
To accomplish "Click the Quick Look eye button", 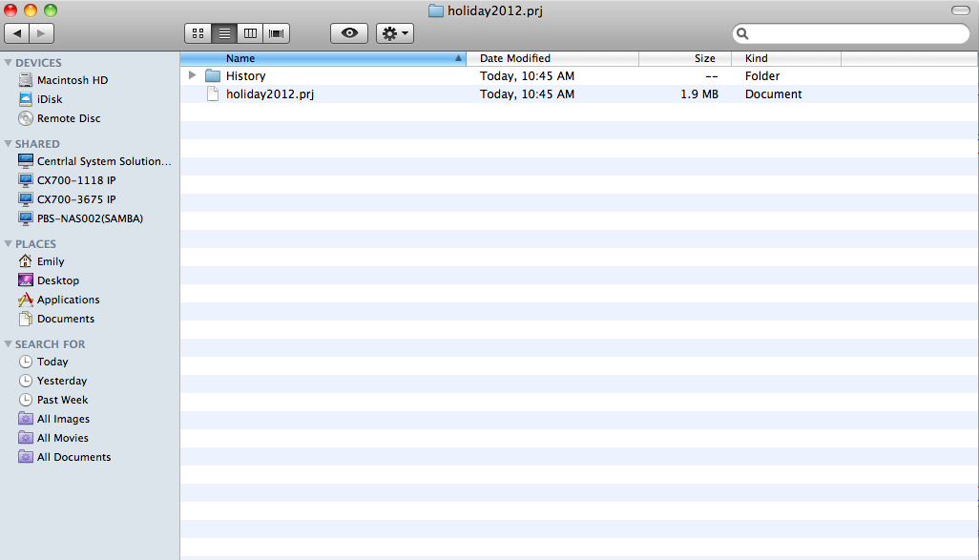I will [349, 33].
